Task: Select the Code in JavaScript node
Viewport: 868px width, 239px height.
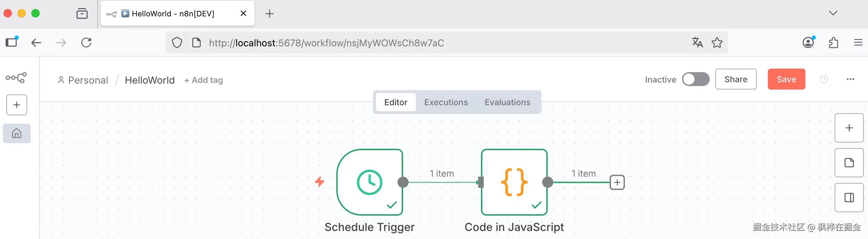Action: tap(514, 182)
